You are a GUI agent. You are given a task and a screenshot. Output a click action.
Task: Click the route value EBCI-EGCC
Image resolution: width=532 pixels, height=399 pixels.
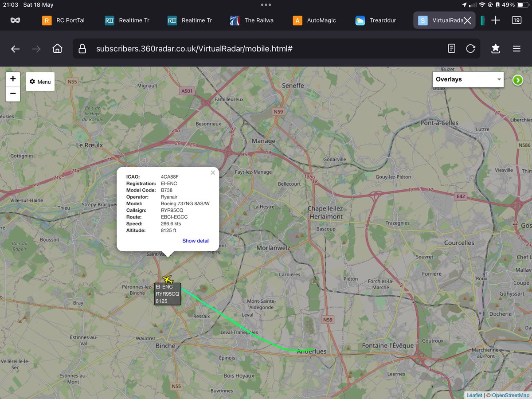174,217
